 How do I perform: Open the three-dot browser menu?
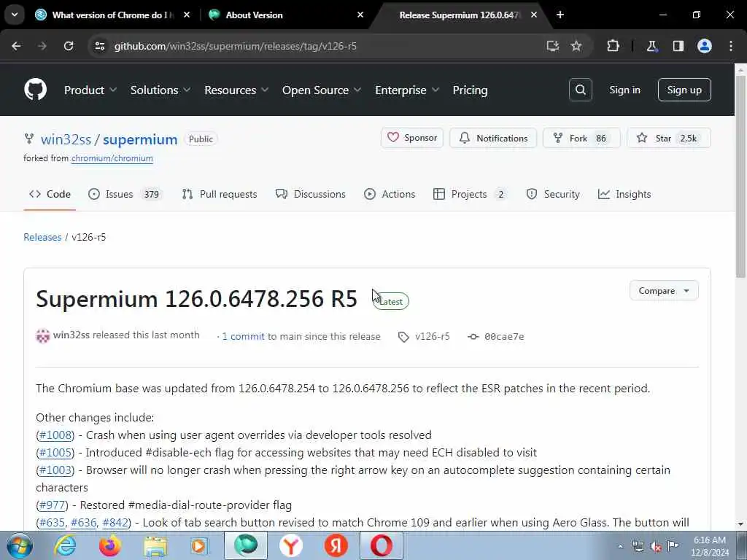click(x=731, y=46)
